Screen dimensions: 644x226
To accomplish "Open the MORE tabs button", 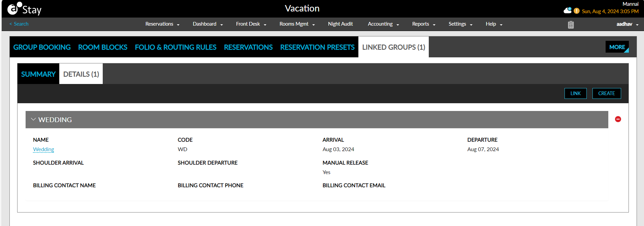I will [617, 47].
